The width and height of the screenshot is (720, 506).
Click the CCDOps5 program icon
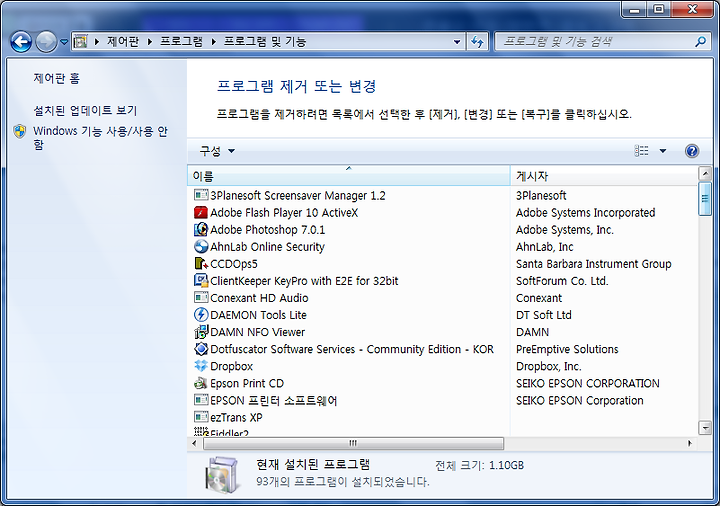(x=201, y=264)
